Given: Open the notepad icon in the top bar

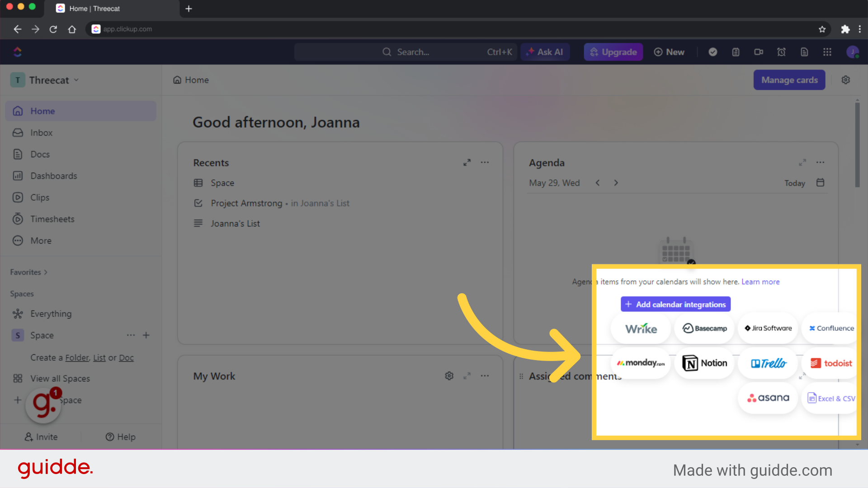Looking at the screenshot, I should (x=736, y=52).
